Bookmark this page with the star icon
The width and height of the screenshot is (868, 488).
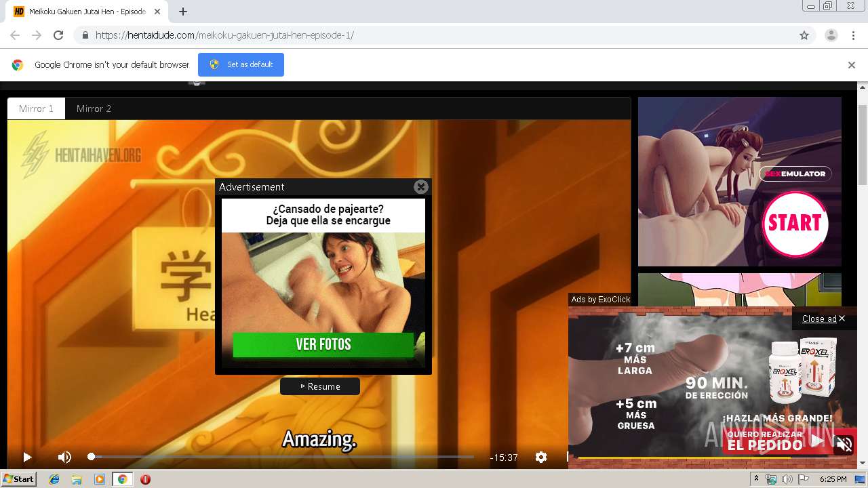pos(804,35)
